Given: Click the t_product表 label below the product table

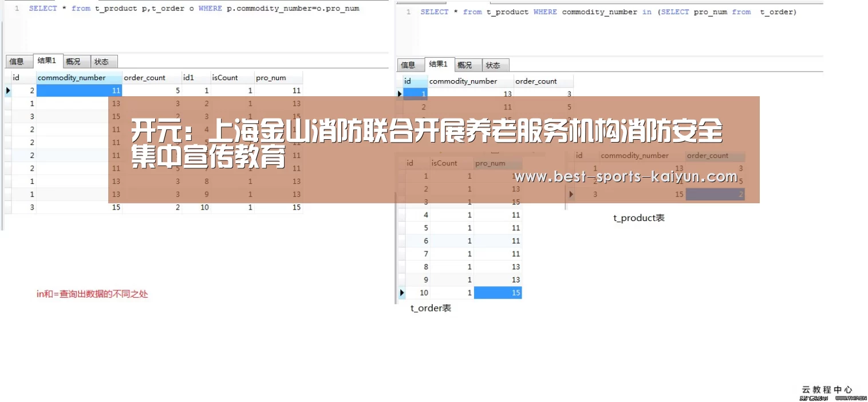Looking at the screenshot, I should pos(638,218).
